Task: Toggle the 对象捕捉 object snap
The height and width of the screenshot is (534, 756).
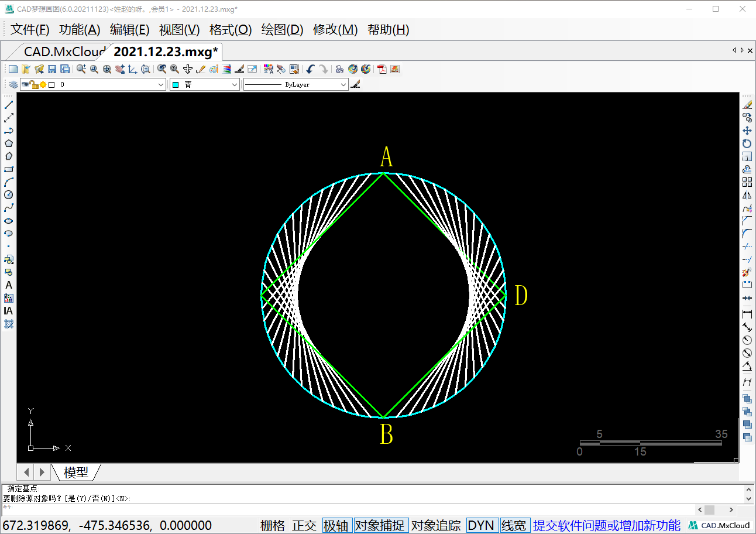Action: (x=381, y=525)
